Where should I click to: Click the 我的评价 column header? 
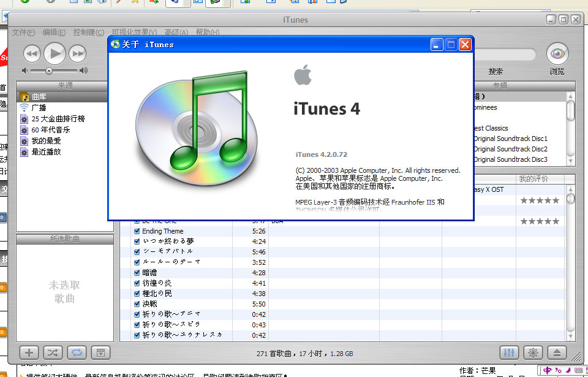coord(540,179)
